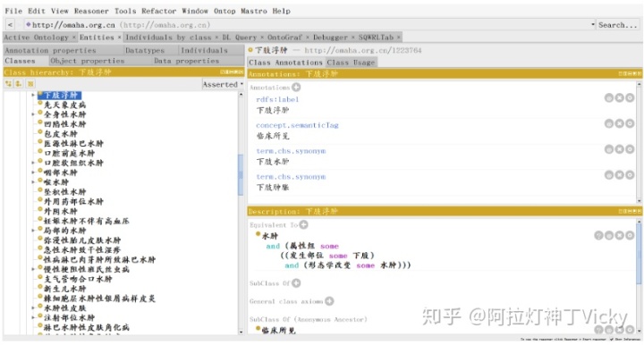The width and height of the screenshot is (644, 345).
Task: Explain the Equivalent To axiom with ? icon
Action: click(x=598, y=235)
